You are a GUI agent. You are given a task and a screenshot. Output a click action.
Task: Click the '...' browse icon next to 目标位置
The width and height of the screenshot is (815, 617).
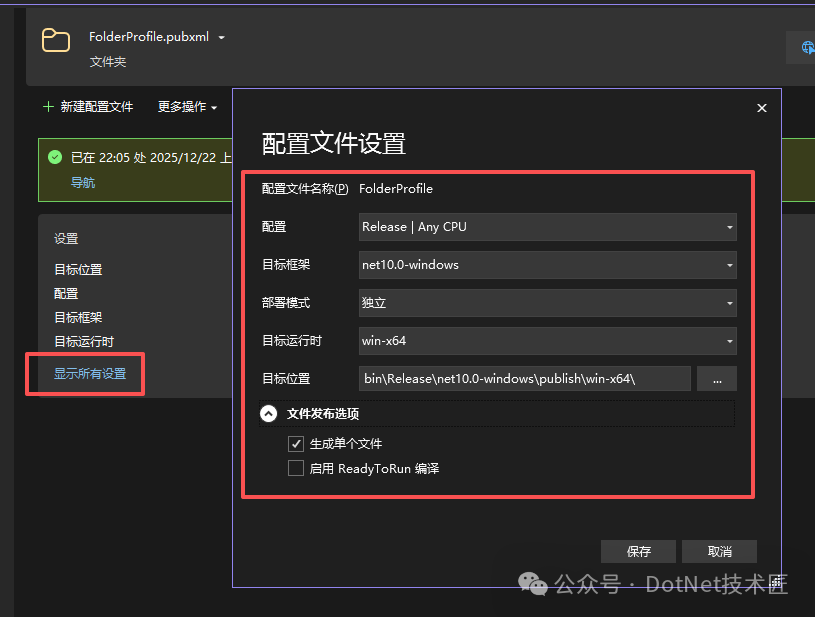[717, 378]
